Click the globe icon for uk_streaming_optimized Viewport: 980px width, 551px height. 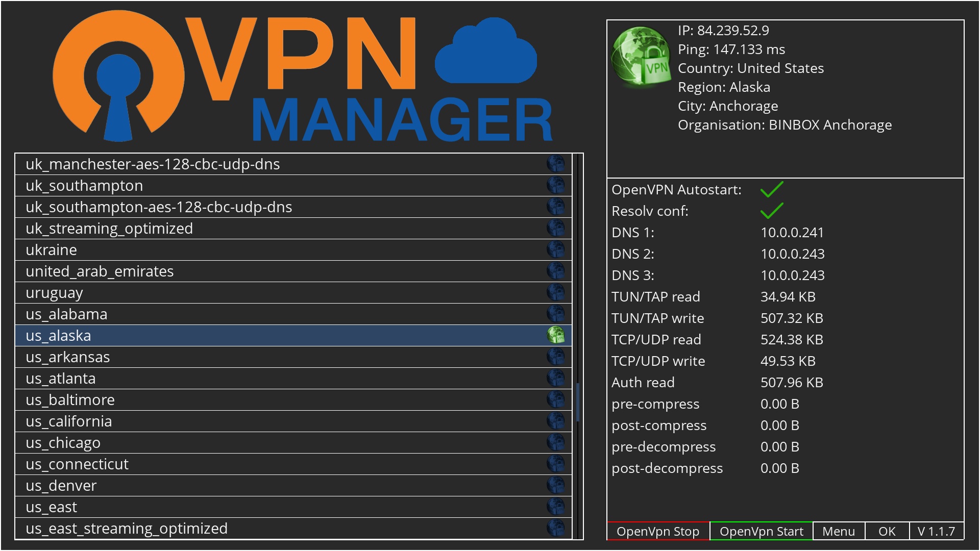(556, 228)
